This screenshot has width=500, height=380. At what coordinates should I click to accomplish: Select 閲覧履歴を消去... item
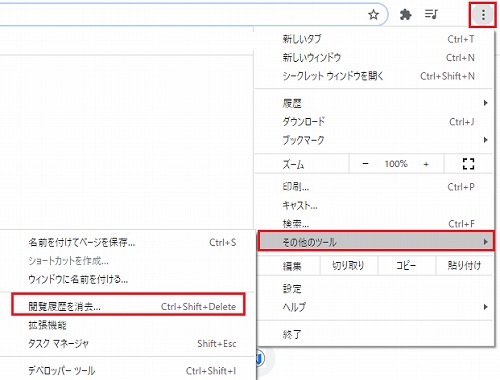click(128, 306)
